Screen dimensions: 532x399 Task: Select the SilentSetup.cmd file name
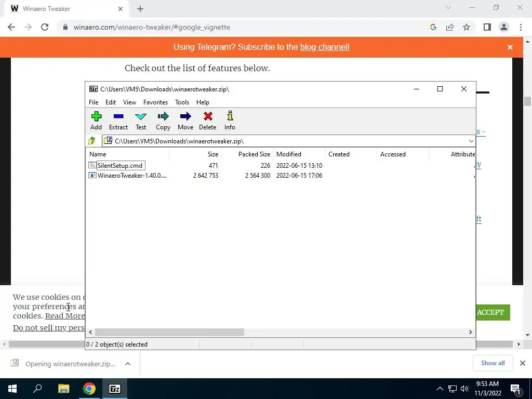[120, 166]
